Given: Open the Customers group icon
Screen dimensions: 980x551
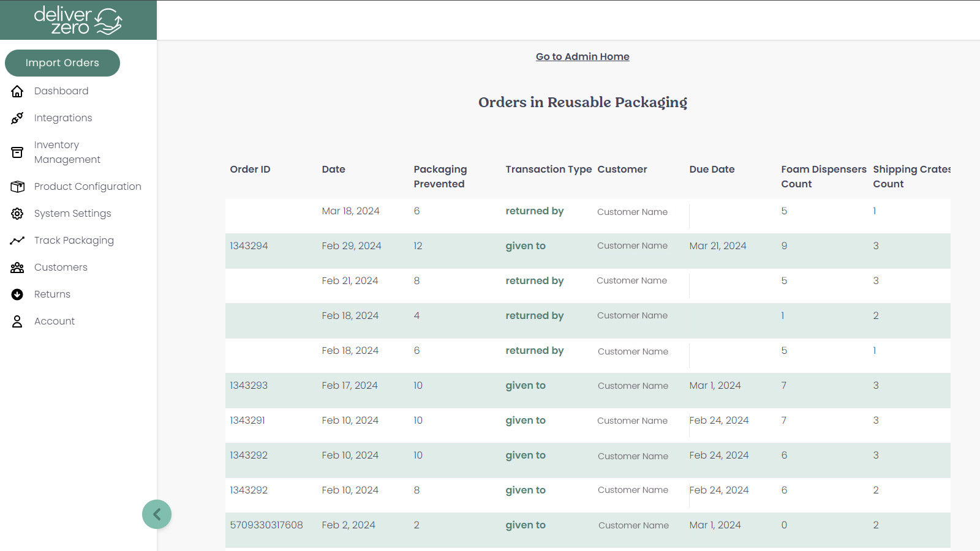Looking at the screenshot, I should 17,267.
